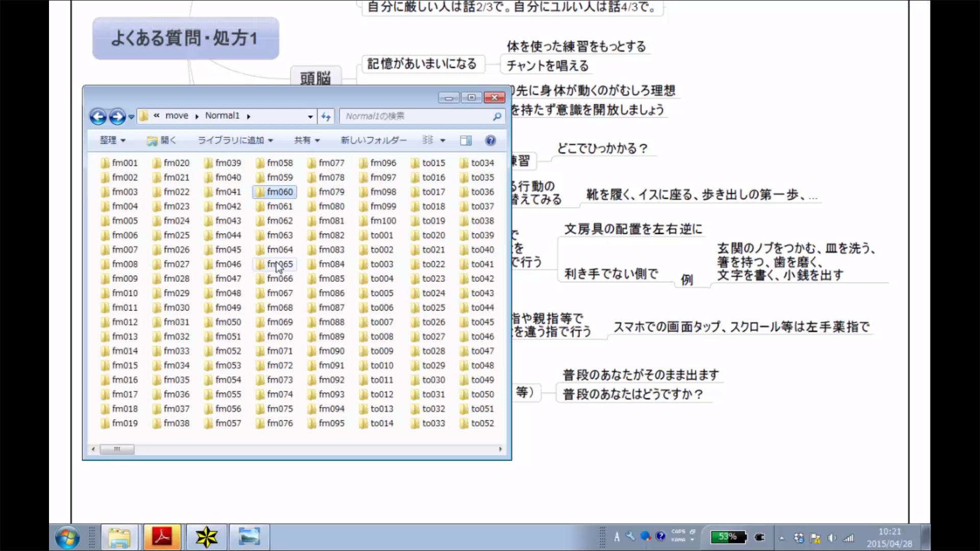
Task: Click the Explorer Back arrow button
Action: [x=98, y=117]
